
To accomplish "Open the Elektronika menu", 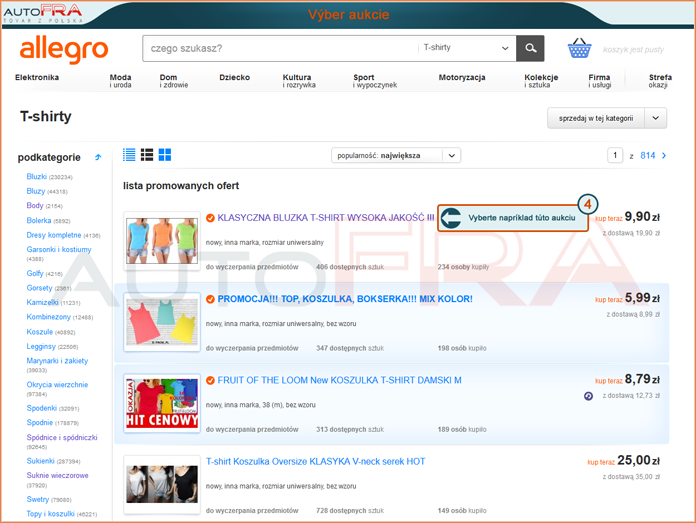I will coord(37,77).
